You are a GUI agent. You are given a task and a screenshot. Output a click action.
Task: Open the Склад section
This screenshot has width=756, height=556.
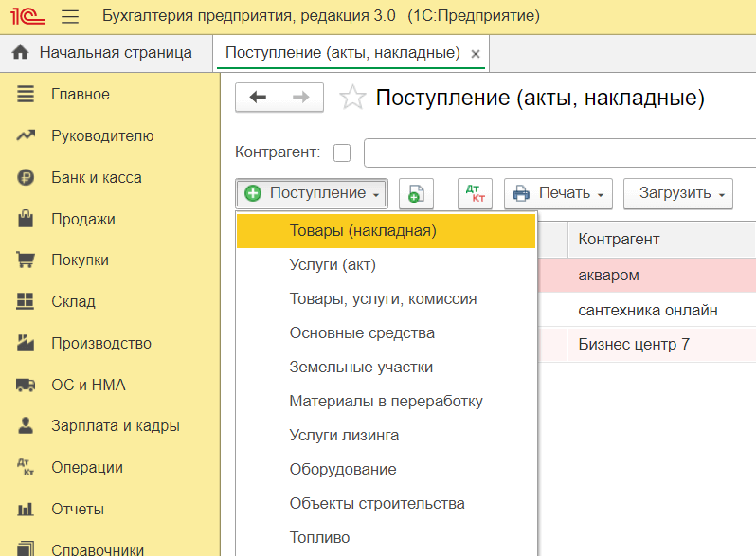coord(73,302)
